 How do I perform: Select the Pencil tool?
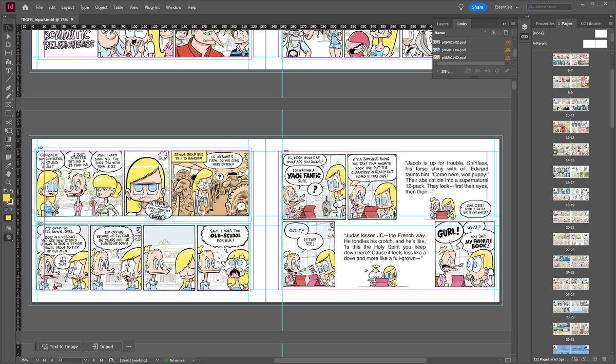pyautogui.click(x=8, y=96)
